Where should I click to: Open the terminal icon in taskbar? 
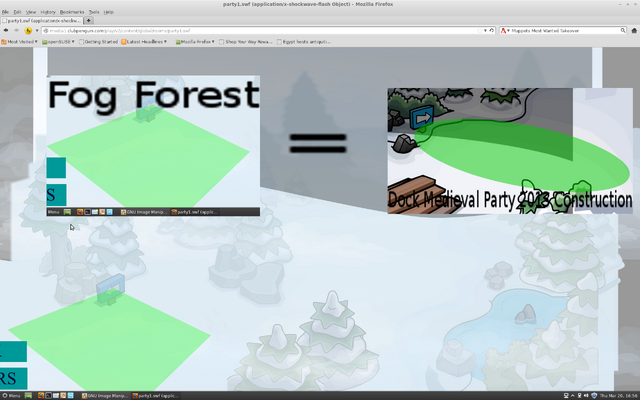[48, 396]
